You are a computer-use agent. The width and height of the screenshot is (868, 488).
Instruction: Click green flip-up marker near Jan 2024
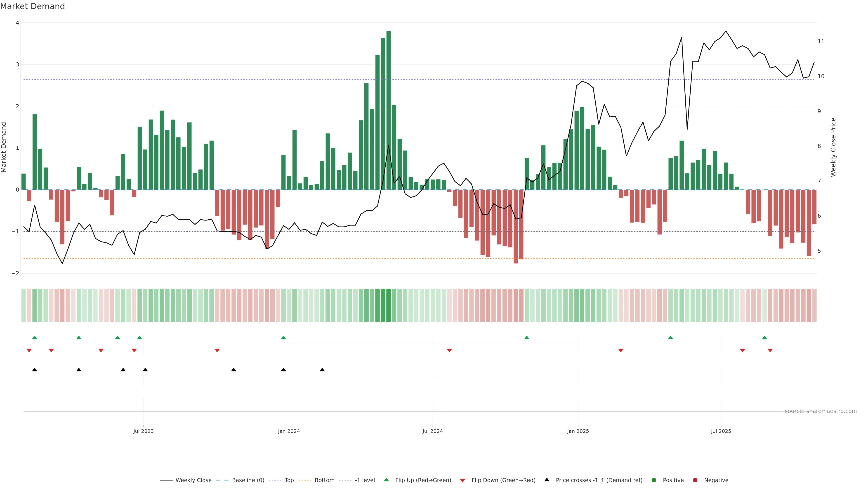point(283,338)
